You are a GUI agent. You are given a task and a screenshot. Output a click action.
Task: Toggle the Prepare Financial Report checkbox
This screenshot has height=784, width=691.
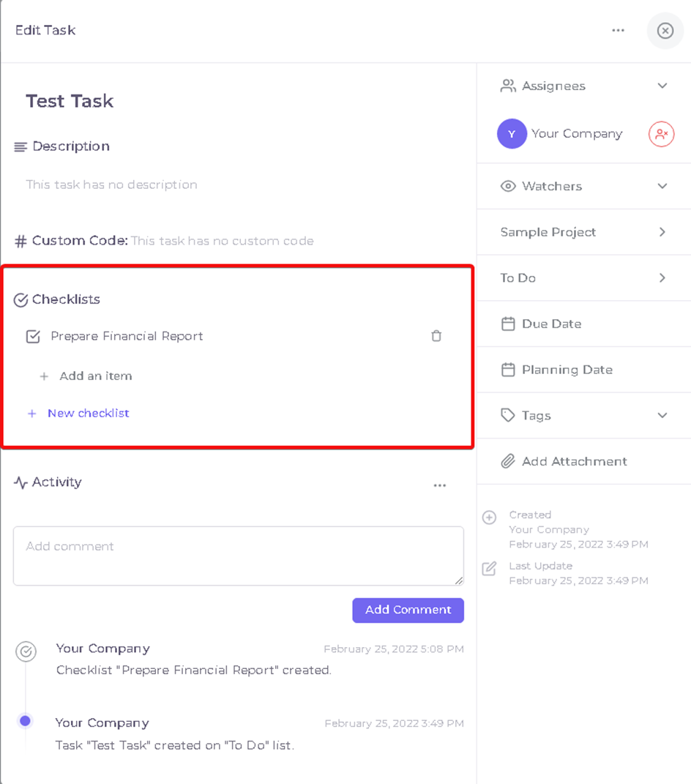[x=33, y=336]
